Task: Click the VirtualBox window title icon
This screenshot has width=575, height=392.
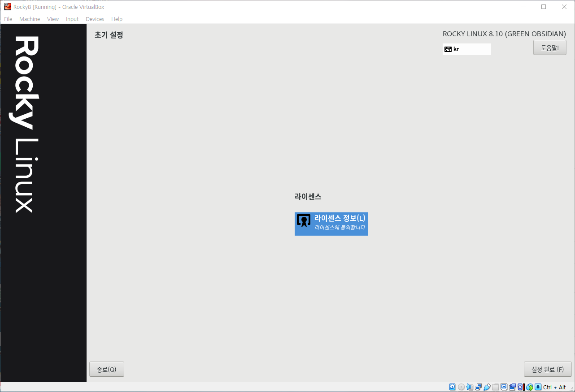Action: click(7, 7)
